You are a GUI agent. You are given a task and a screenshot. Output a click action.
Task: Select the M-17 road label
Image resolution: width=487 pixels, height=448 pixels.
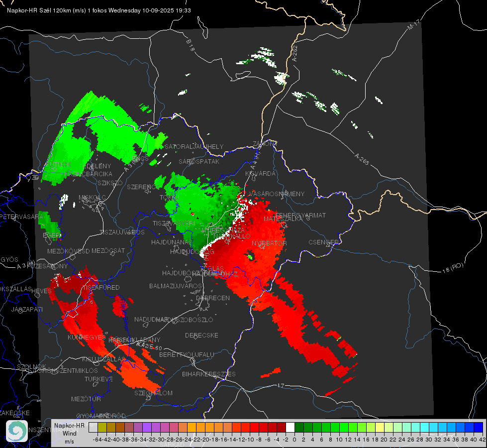click(413, 25)
